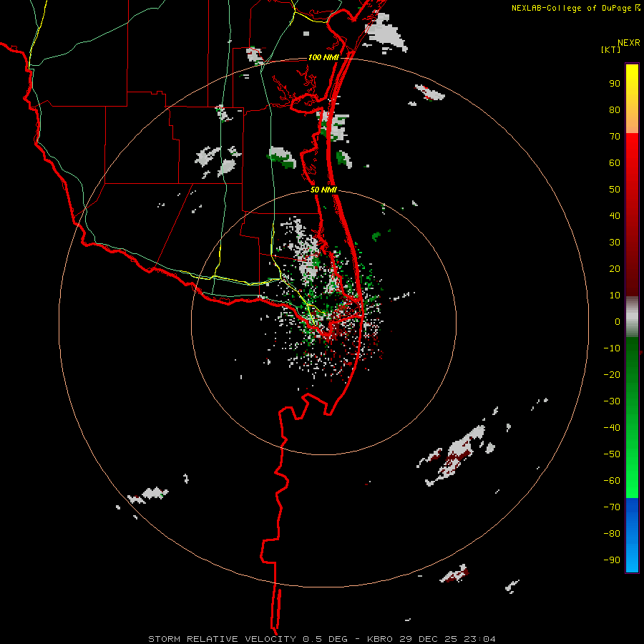Click the -90 value on the velocity scale
This screenshot has width=644, height=644.
click(612, 560)
